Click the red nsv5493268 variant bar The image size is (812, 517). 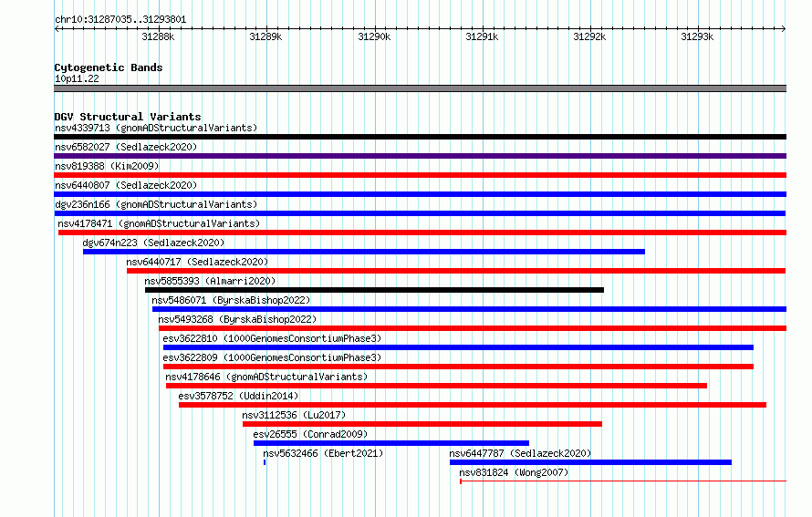473,328
